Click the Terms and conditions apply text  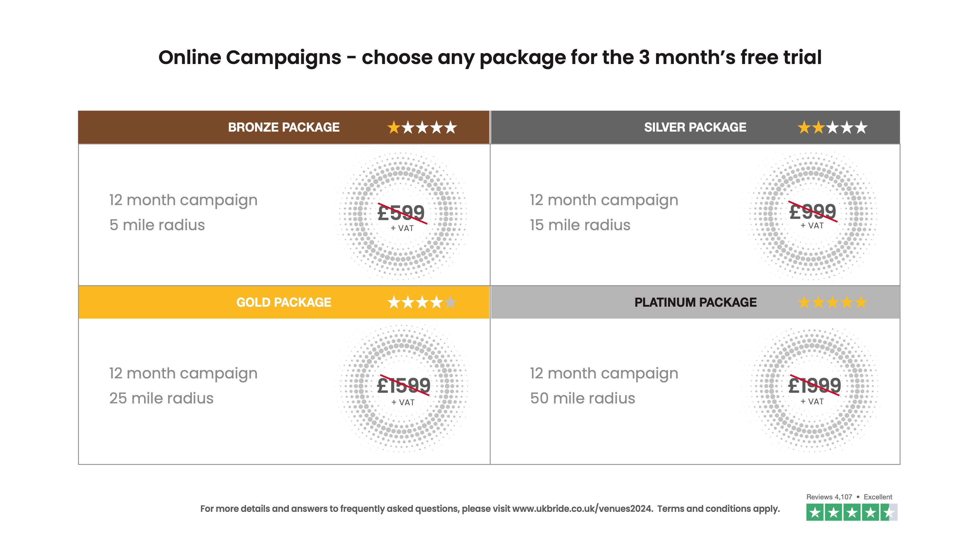pyautogui.click(x=718, y=509)
